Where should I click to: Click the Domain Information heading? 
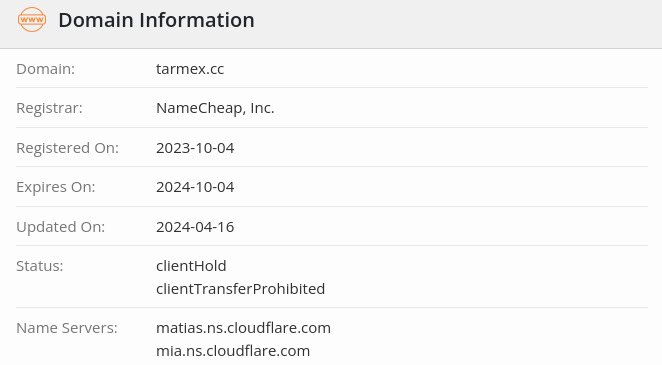156,20
